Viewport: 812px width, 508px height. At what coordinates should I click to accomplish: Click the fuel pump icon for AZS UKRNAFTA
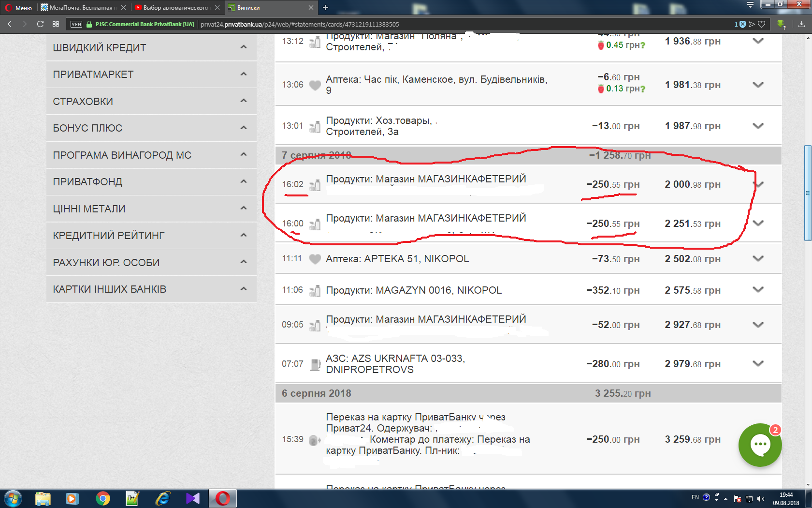[x=315, y=364]
